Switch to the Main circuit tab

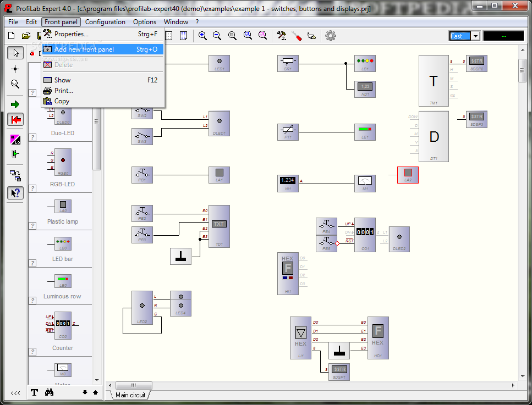(x=130, y=395)
